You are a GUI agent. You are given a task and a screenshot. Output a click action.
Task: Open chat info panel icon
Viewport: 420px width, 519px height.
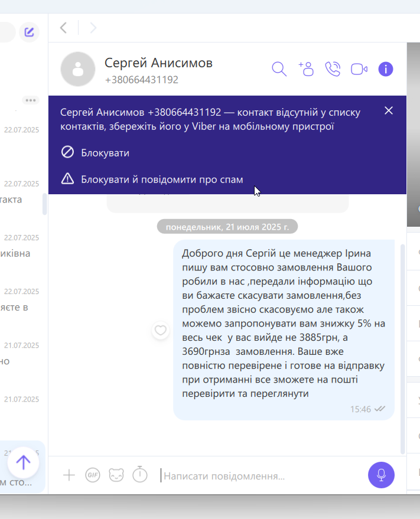click(386, 69)
